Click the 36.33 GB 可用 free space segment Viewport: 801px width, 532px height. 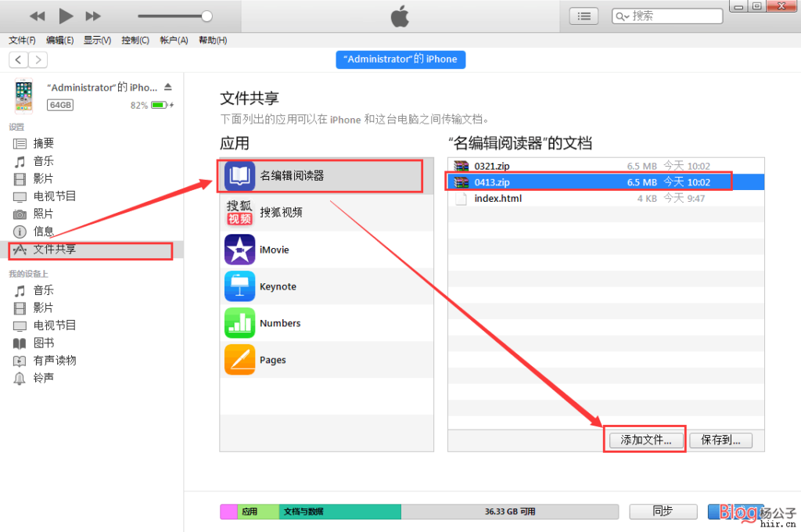coord(510,512)
